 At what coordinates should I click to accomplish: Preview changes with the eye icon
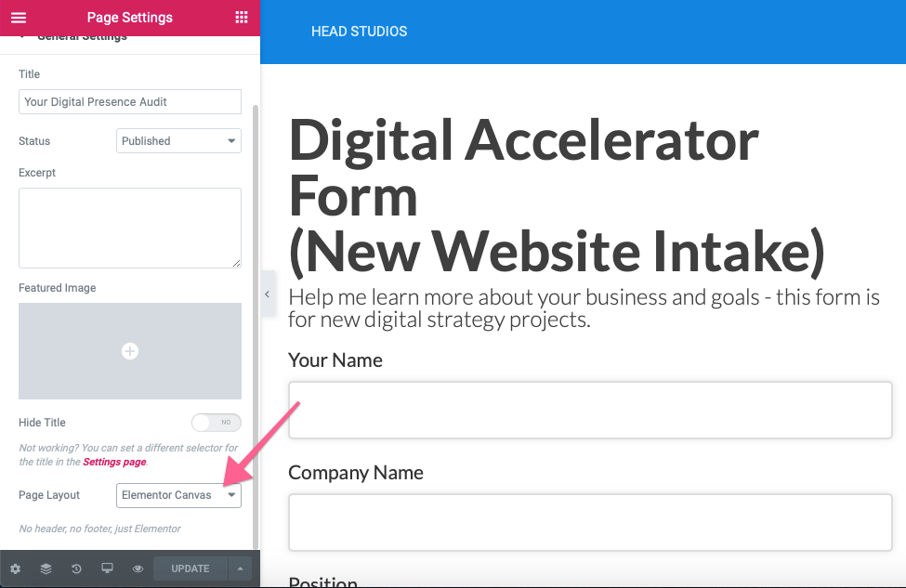pos(138,568)
